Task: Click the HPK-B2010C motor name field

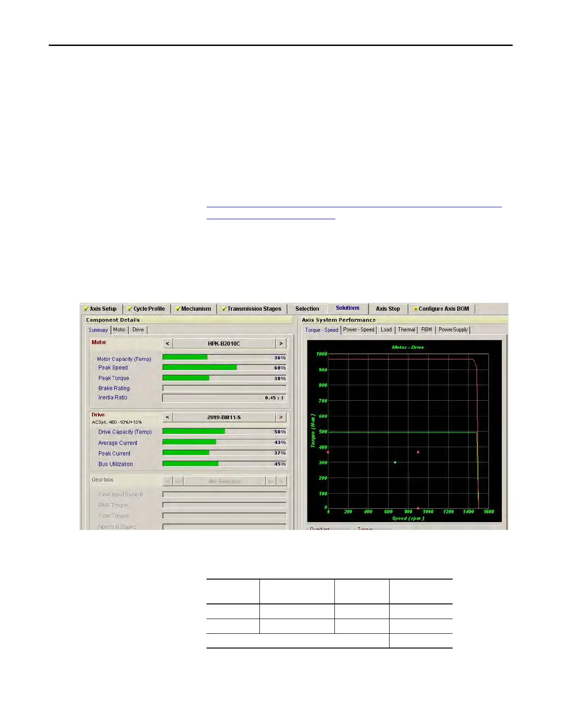Action: (224, 343)
